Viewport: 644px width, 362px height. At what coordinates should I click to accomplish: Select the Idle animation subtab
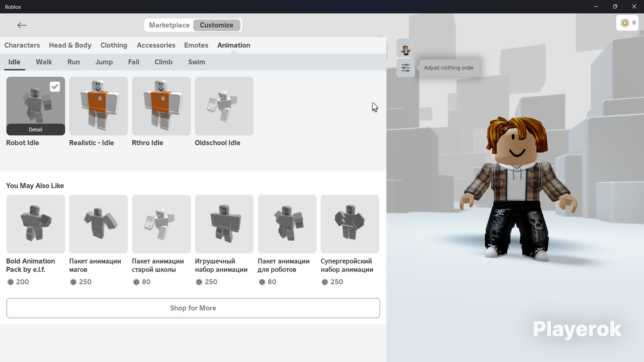point(14,62)
